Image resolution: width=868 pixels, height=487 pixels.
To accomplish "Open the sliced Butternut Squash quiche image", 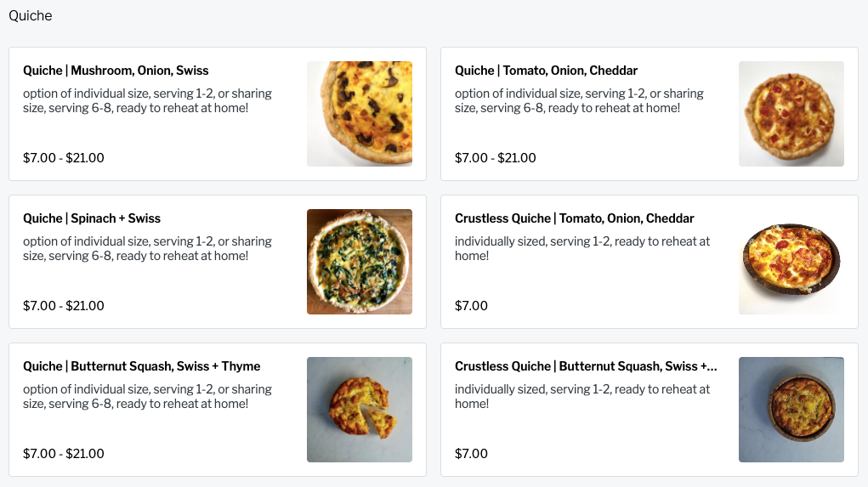I will [x=359, y=410].
